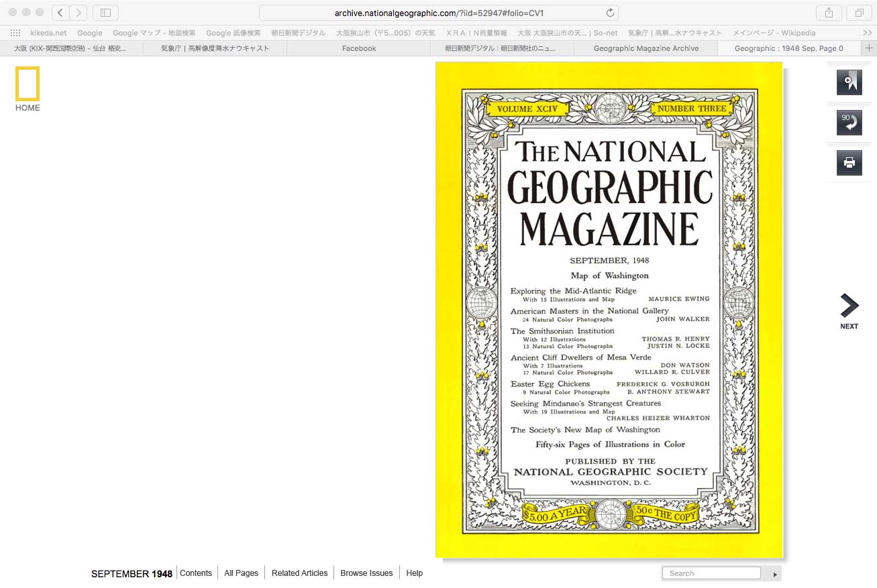The image size is (877, 588).
Task: Open favorites grid icon in bookmarks bar
Action: pos(15,32)
